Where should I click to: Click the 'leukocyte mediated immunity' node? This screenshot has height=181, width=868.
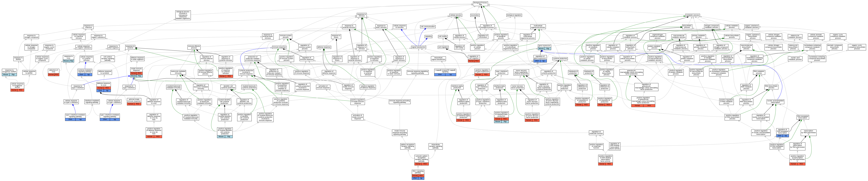pos(178,72)
